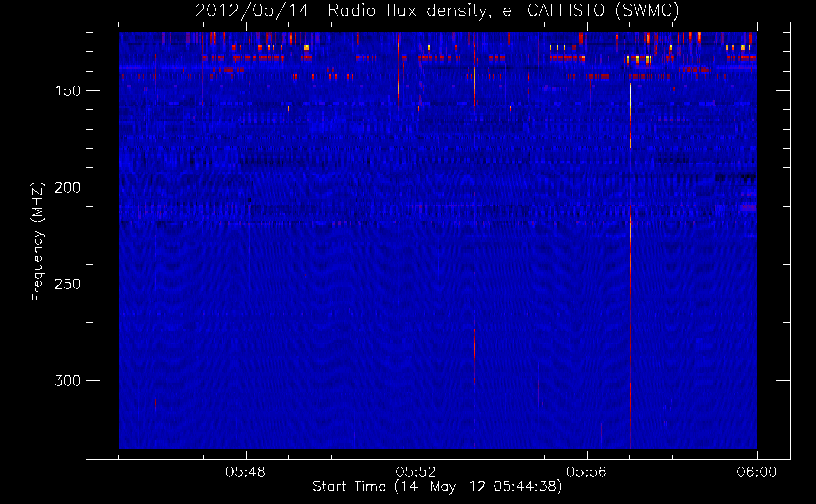The height and width of the screenshot is (504, 816).
Task: Click the 05:48 time tick label
Action: pos(246,472)
